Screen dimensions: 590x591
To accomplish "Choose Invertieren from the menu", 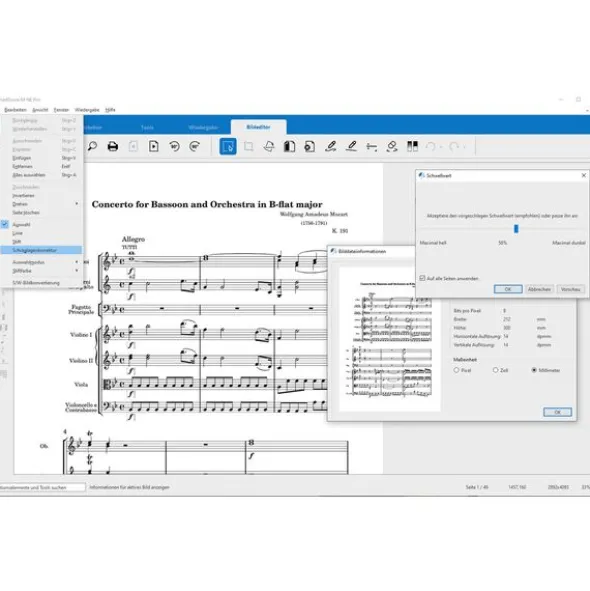I will pyautogui.click(x=41, y=196).
